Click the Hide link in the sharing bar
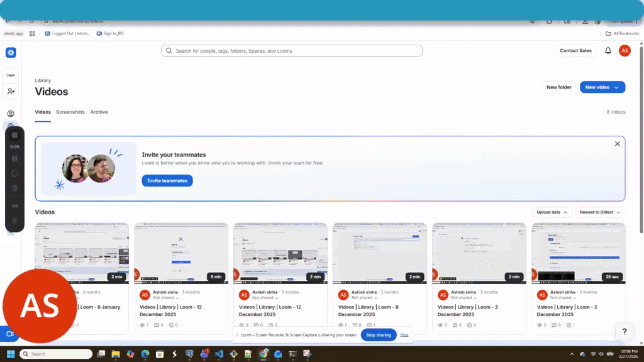Screen dimensions: 644x362 (x=404, y=335)
